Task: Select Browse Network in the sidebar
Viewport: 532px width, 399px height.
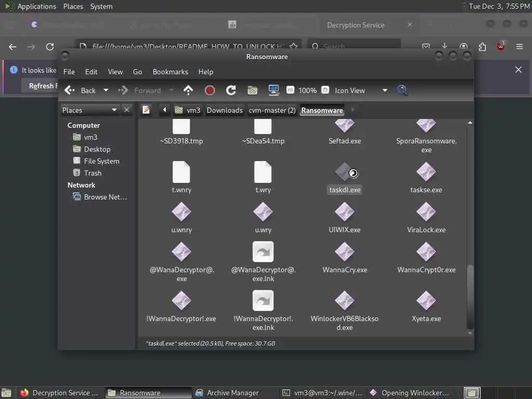Action: click(x=100, y=197)
